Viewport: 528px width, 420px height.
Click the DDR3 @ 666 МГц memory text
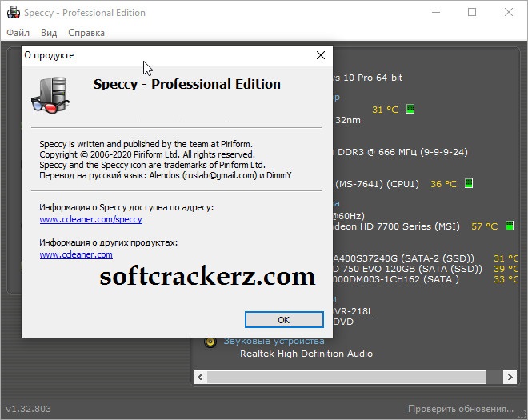[x=402, y=152]
